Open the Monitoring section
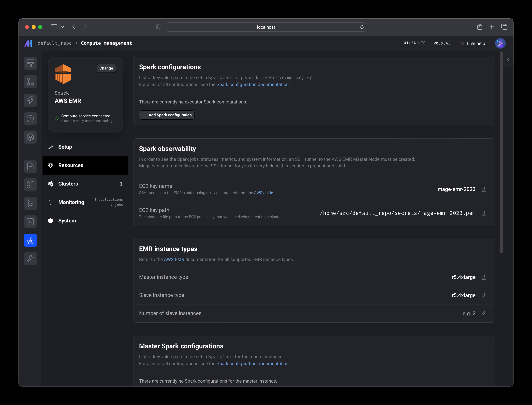The height and width of the screenshot is (405, 532). click(x=85, y=202)
